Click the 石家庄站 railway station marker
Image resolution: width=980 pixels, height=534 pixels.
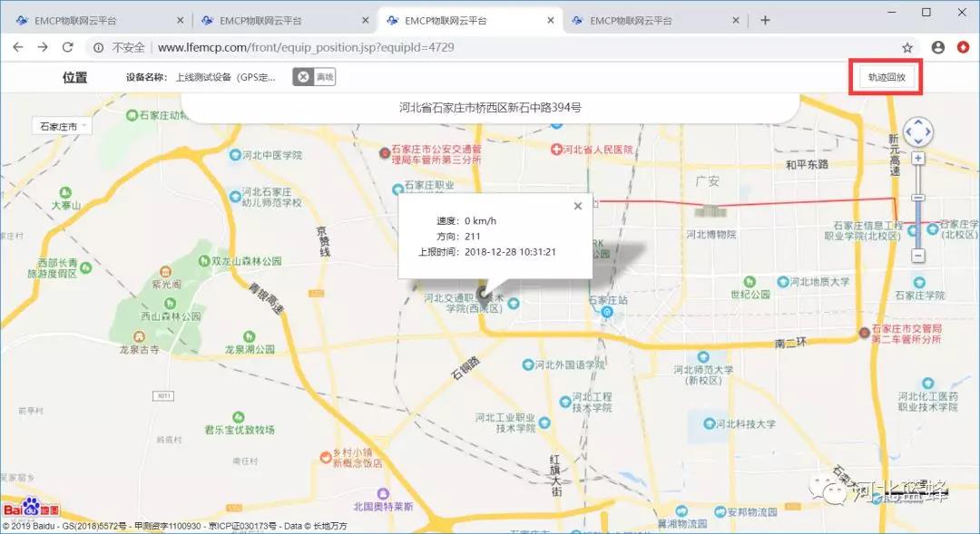click(x=606, y=312)
